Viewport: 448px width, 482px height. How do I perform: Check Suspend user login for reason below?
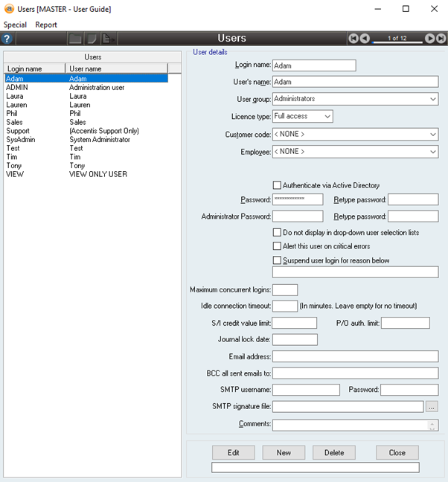(278, 260)
